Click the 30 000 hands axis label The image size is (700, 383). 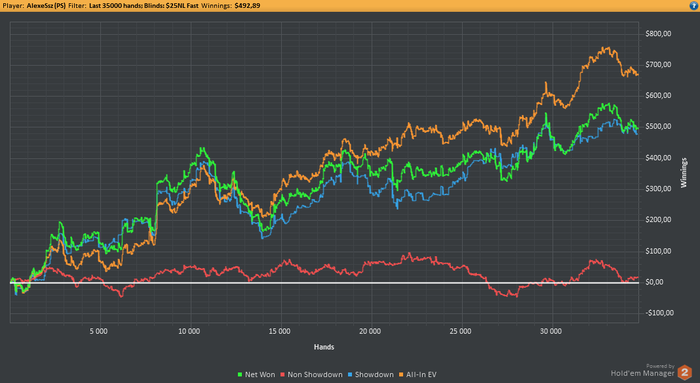[x=551, y=331]
